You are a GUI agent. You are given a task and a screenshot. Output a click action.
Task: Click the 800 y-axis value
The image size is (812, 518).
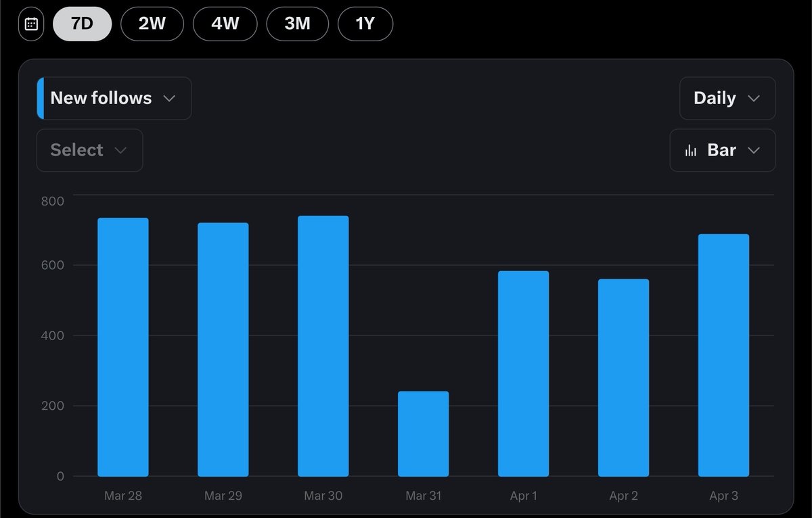52,201
